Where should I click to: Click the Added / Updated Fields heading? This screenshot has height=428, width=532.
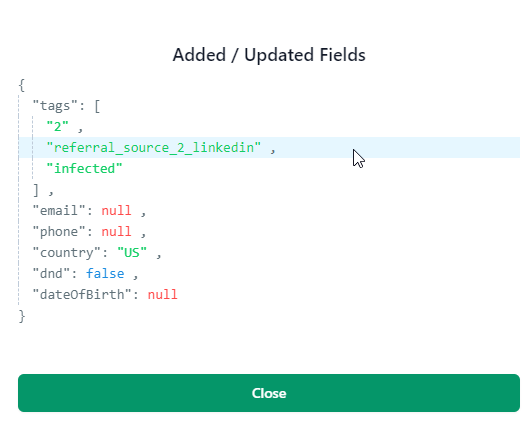click(269, 55)
